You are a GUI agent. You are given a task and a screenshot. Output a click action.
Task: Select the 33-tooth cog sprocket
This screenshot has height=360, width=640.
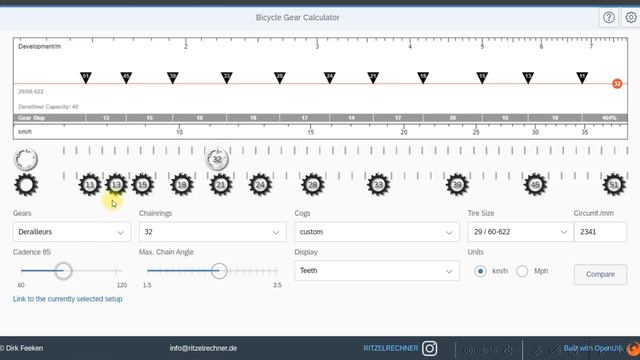pyautogui.click(x=378, y=185)
